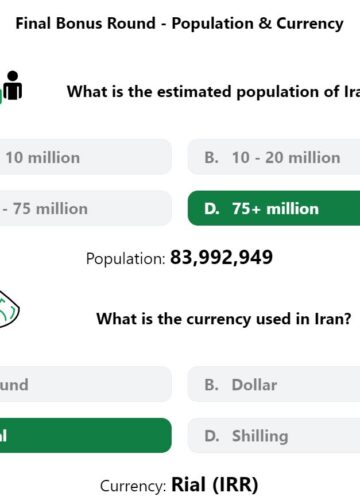Select answer B. 10 - 20 million
Image resolution: width=360 pixels, height=504 pixels.
point(274,157)
